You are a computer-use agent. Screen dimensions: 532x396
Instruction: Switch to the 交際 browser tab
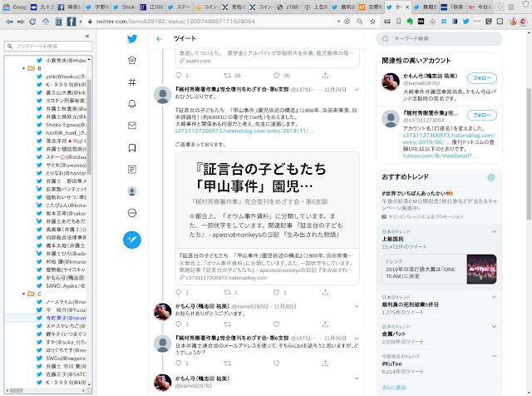click(x=370, y=7)
